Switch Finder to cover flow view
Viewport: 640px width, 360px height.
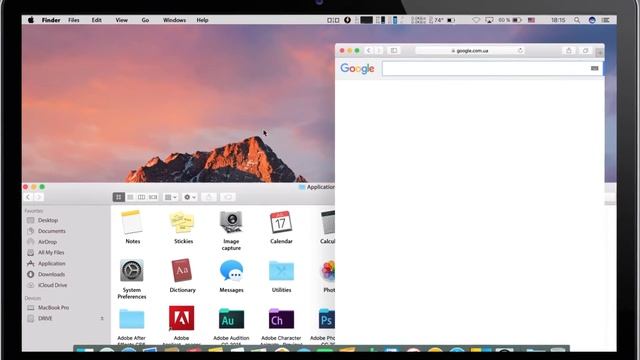click(x=153, y=197)
